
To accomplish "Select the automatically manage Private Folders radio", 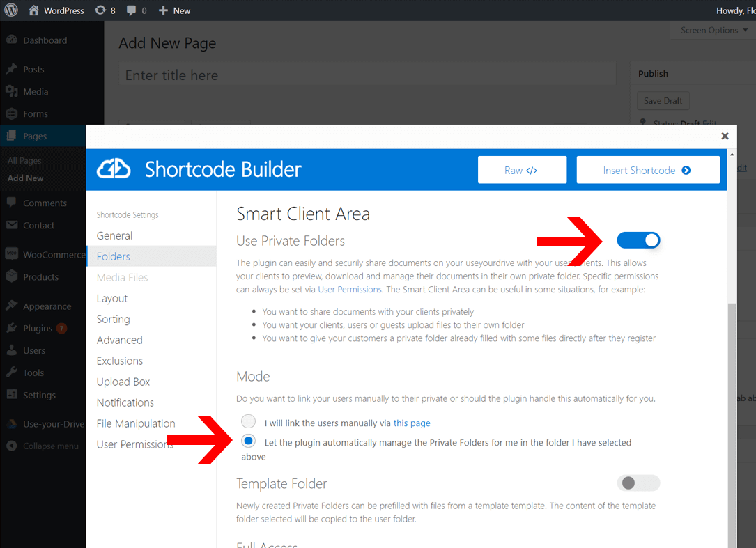I will (x=248, y=441).
